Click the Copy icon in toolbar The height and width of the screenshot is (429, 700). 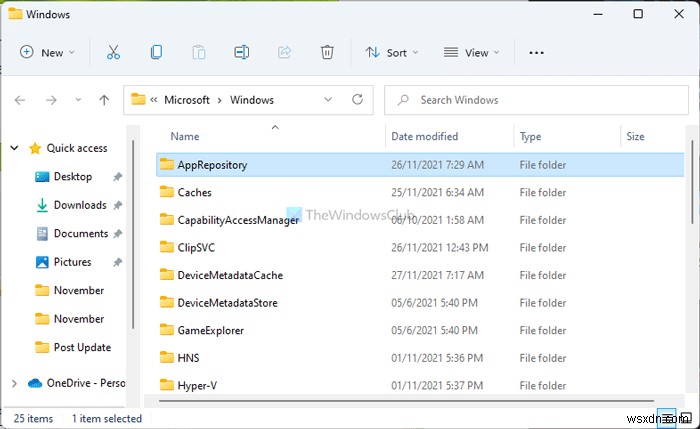pyautogui.click(x=156, y=52)
